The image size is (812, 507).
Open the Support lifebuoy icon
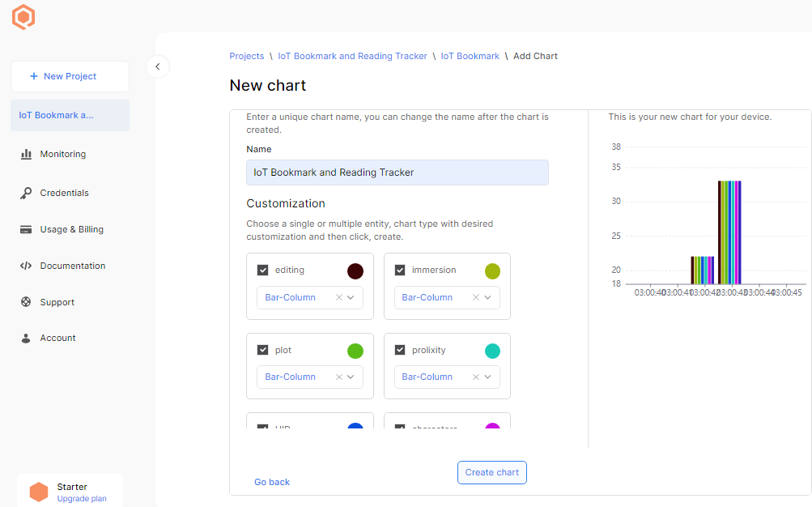point(27,302)
